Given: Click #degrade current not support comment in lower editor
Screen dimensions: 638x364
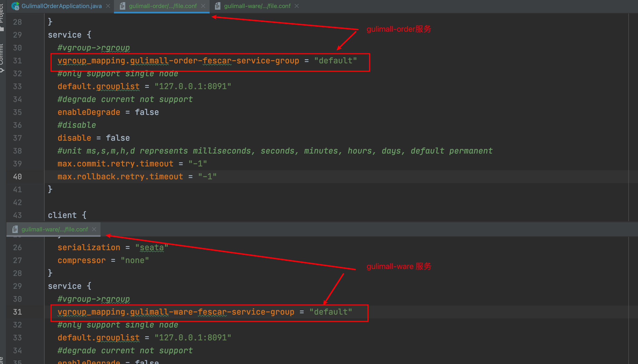Looking at the screenshot, I should click(125, 351).
